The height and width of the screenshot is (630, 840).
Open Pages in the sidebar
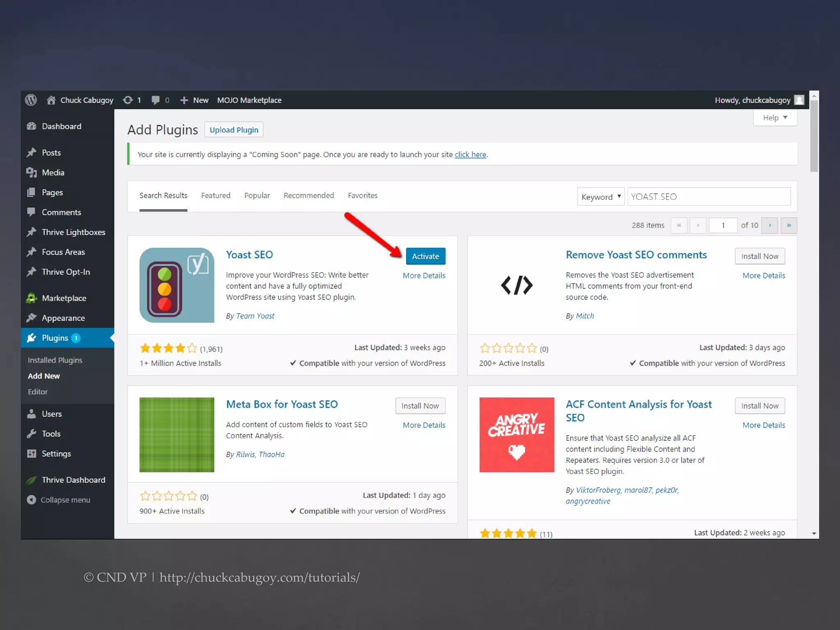[68, 192]
